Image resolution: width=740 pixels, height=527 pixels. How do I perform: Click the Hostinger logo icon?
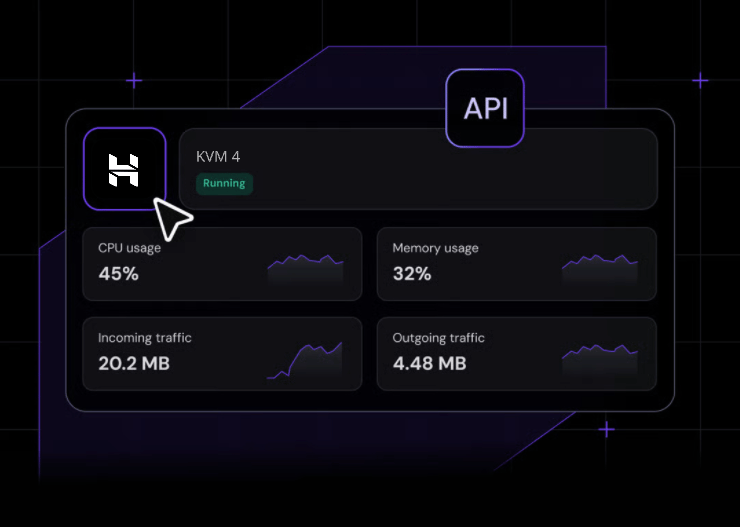click(124, 169)
